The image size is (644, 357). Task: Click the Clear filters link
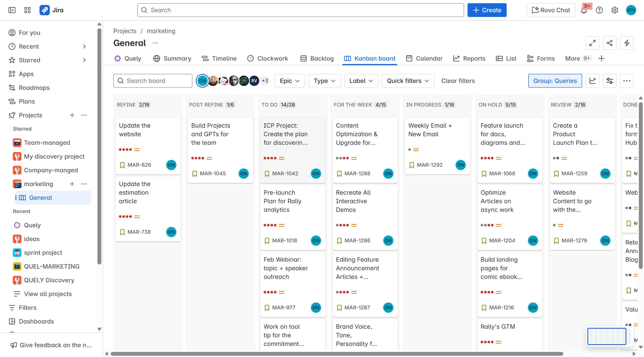click(x=458, y=81)
